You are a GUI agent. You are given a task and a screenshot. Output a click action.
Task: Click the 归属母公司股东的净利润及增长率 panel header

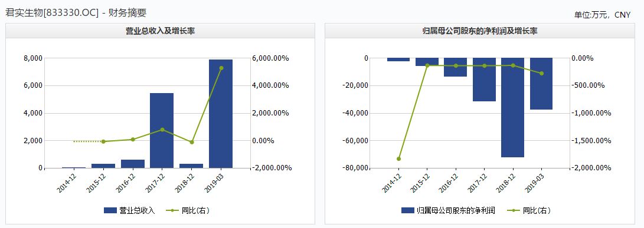[480, 31]
